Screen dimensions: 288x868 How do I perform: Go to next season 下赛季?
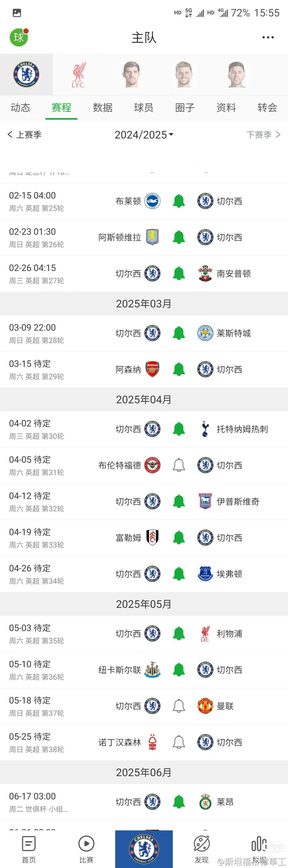264,135
